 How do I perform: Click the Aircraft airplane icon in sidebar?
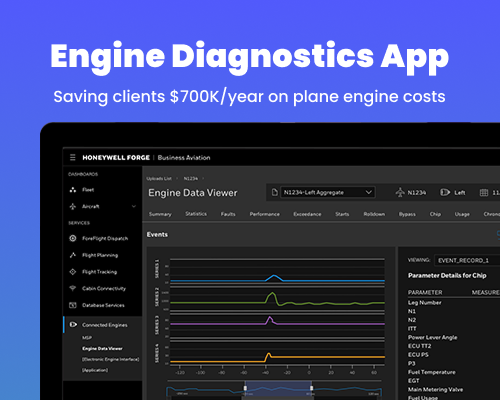73,206
